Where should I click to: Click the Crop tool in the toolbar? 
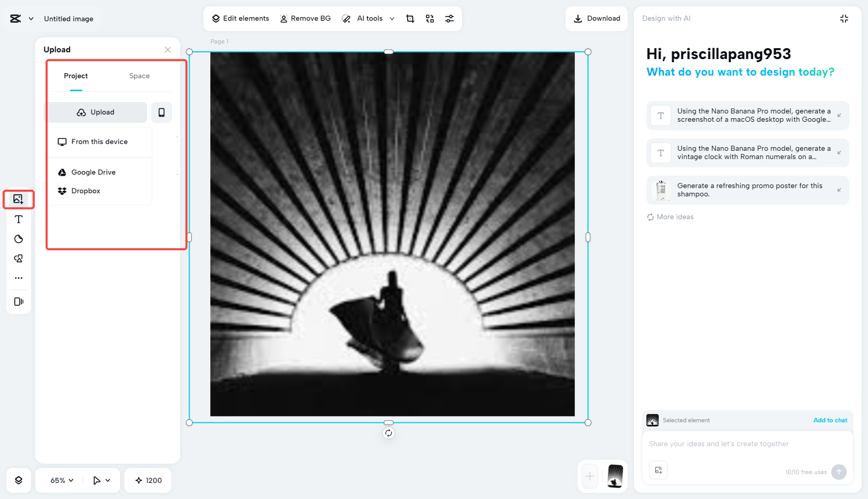coord(410,18)
